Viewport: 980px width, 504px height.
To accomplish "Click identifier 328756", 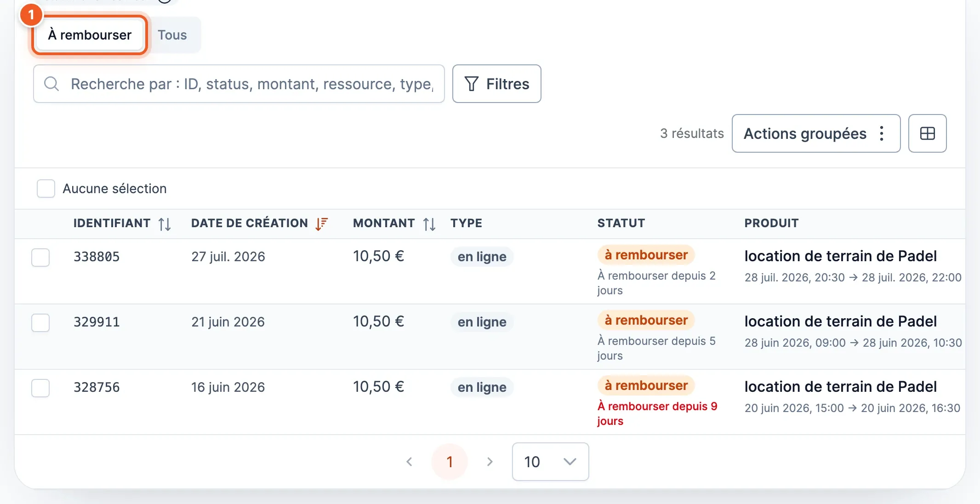I will pyautogui.click(x=97, y=387).
